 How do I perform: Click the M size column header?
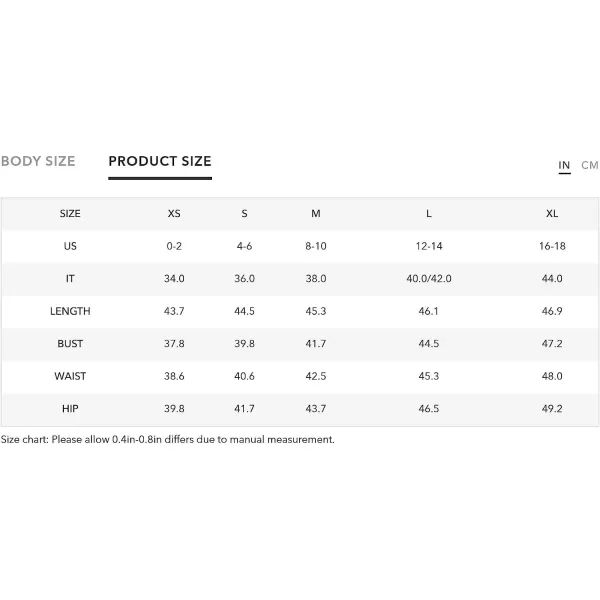click(x=316, y=214)
